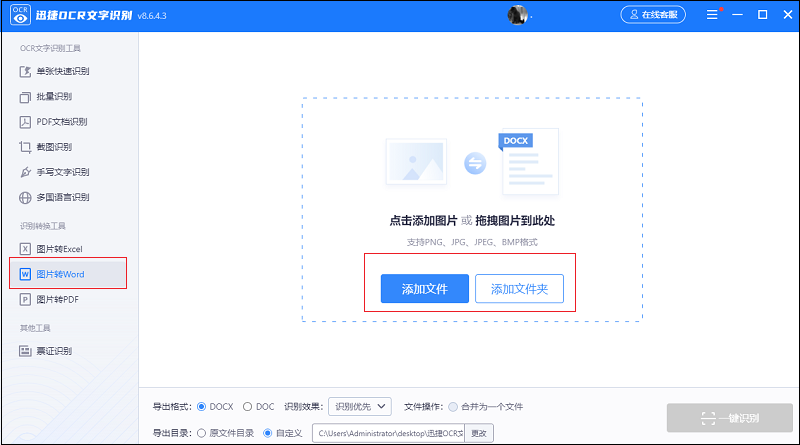Click the 导出格式 label
Screen dimensions: 800x445
pos(172,407)
